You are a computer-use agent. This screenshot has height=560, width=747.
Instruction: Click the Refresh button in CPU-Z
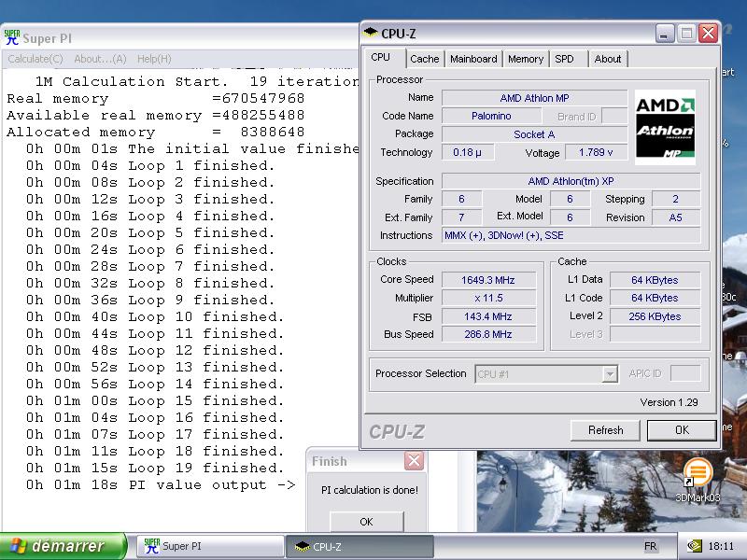[605, 430]
